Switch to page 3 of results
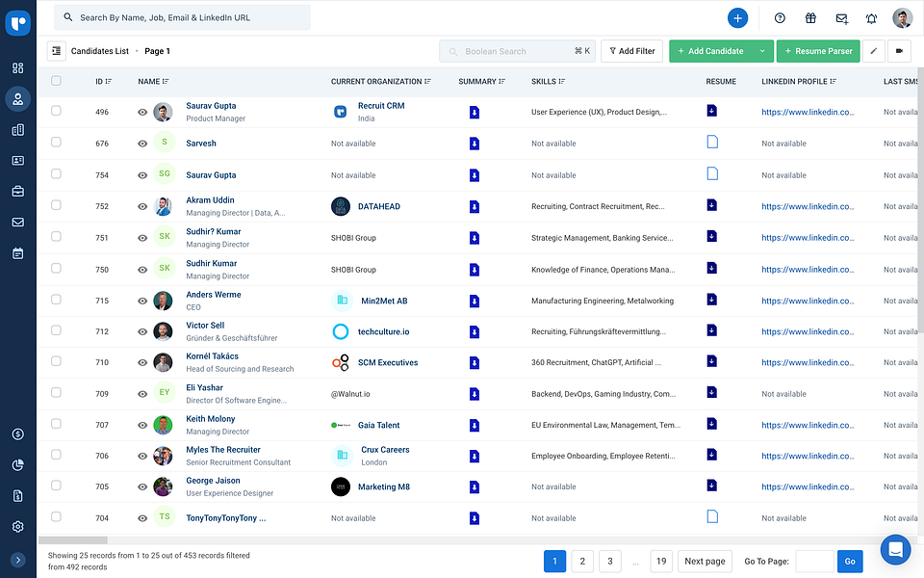924x578 pixels. coord(609,561)
